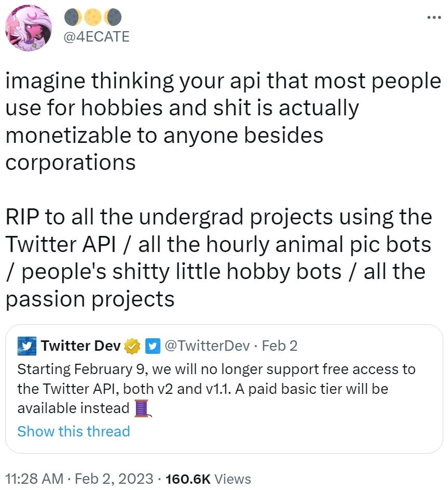Open the profile picture of @4ECATE
448x490 pixels.
pos(28,26)
